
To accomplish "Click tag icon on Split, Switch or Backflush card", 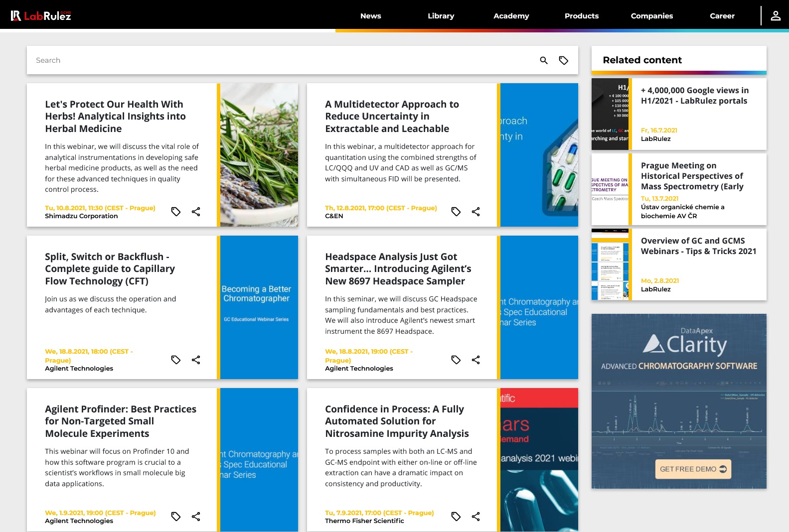I will [176, 360].
